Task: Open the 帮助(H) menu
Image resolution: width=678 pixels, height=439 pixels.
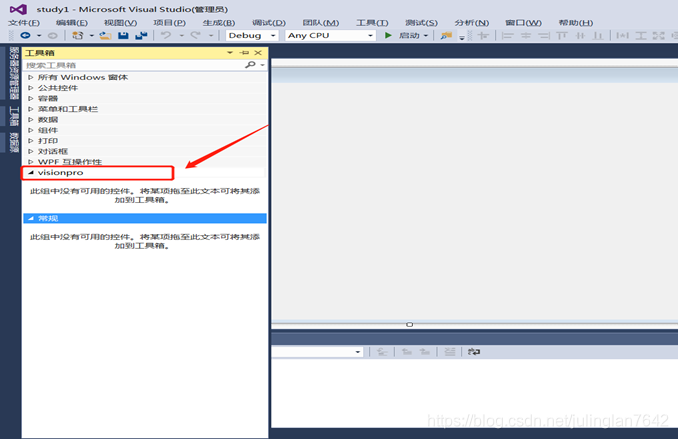Action: click(x=576, y=22)
